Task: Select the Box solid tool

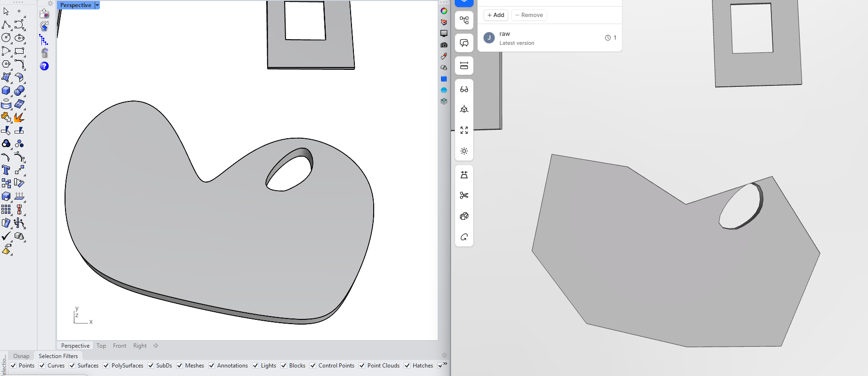Action: pyautogui.click(x=6, y=91)
